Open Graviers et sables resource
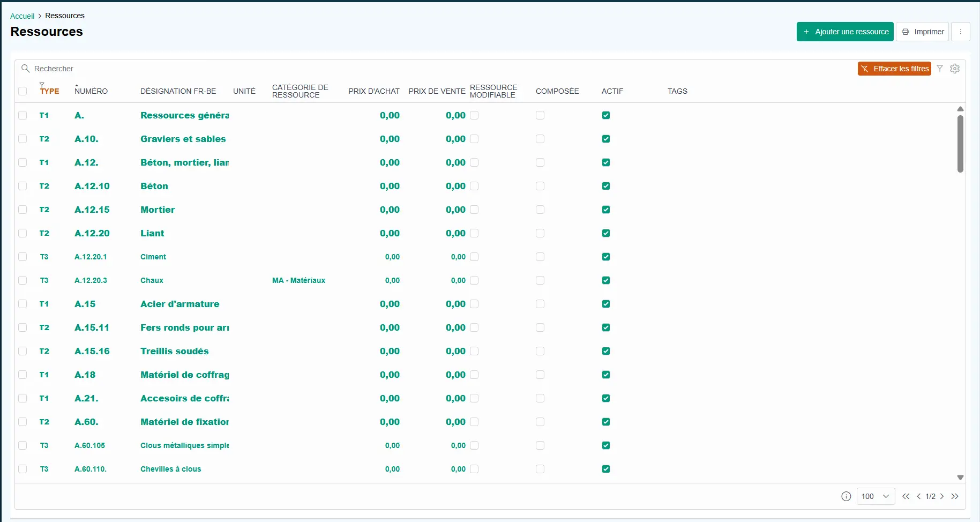980x522 pixels. 183,139
